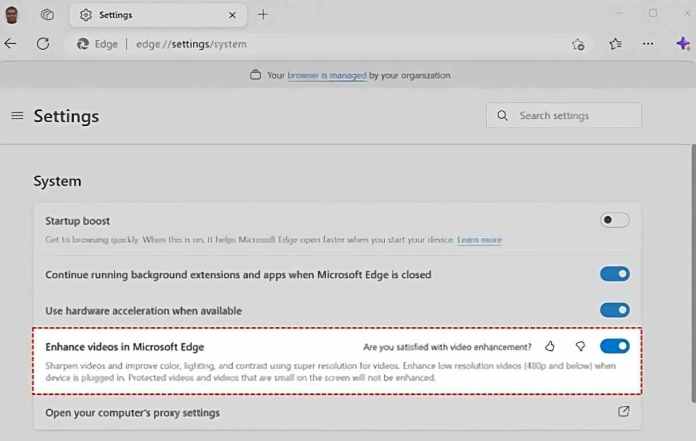Open the Settings and more menu
Screen dimensions: 696x441
(648, 44)
